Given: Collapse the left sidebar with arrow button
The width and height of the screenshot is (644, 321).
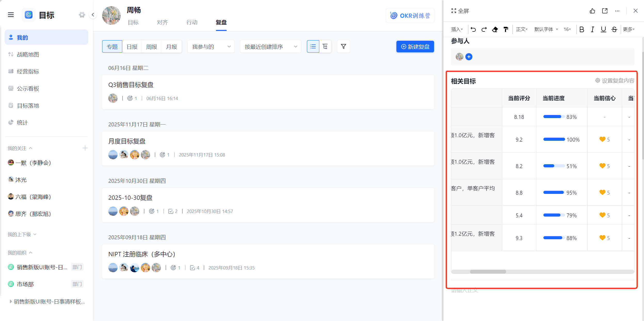Looking at the screenshot, I should tap(93, 15).
